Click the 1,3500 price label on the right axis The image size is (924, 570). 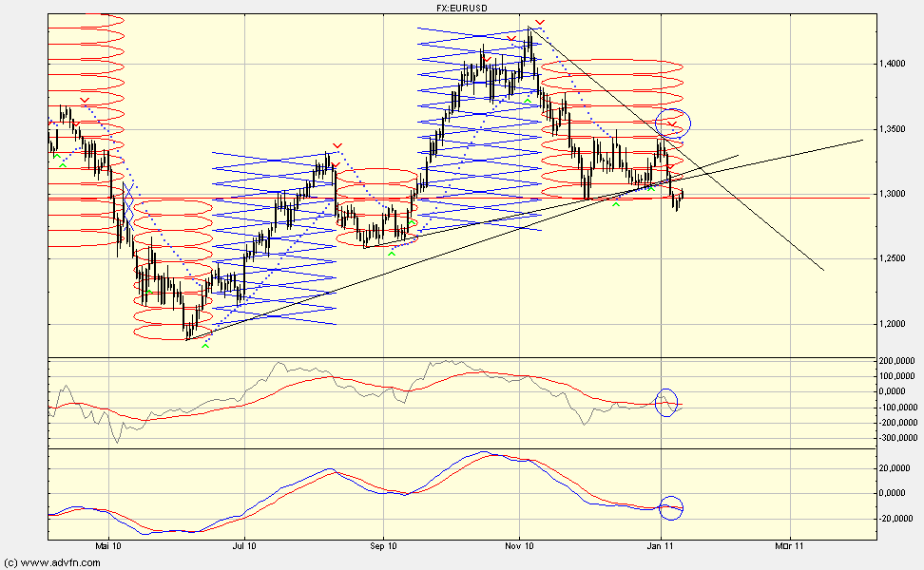point(892,128)
